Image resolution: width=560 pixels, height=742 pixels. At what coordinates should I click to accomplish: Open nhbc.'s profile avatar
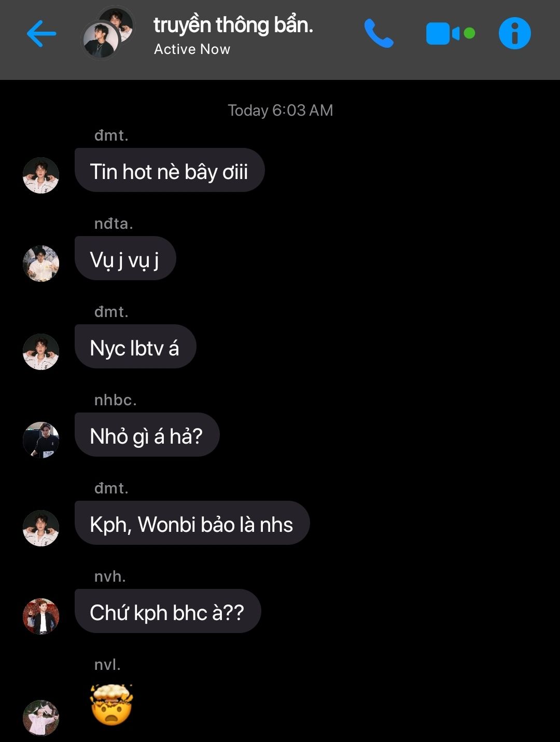41,440
